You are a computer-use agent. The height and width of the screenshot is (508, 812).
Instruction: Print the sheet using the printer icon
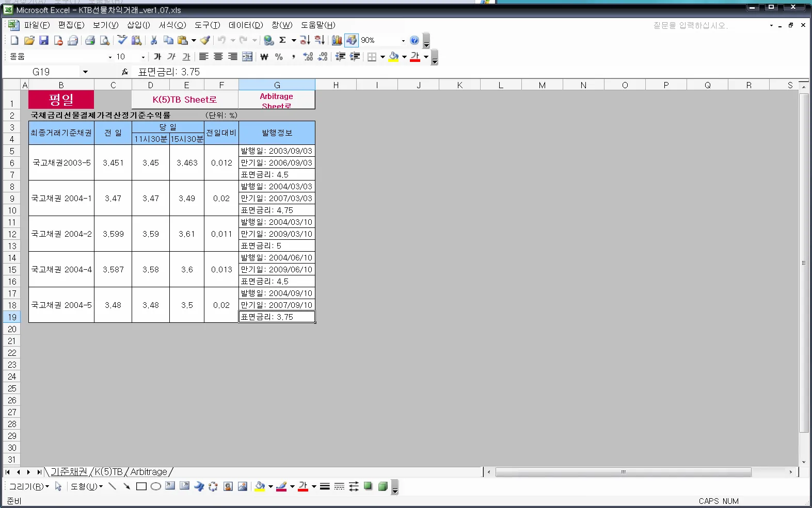pyautogui.click(x=90, y=40)
